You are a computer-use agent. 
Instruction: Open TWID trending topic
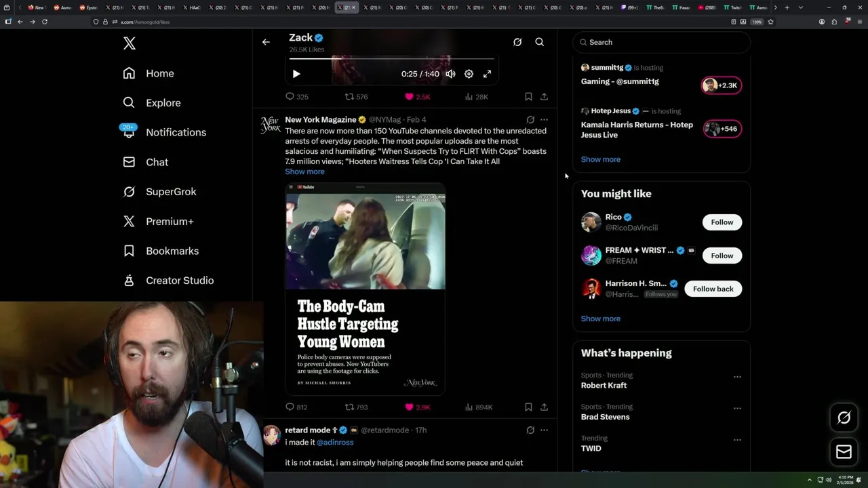pos(591,449)
